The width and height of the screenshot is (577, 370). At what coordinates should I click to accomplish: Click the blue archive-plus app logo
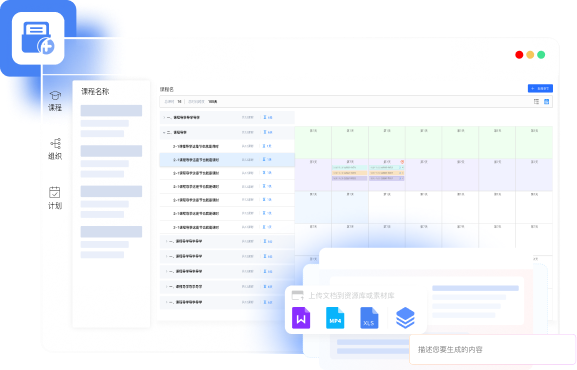coord(38,38)
